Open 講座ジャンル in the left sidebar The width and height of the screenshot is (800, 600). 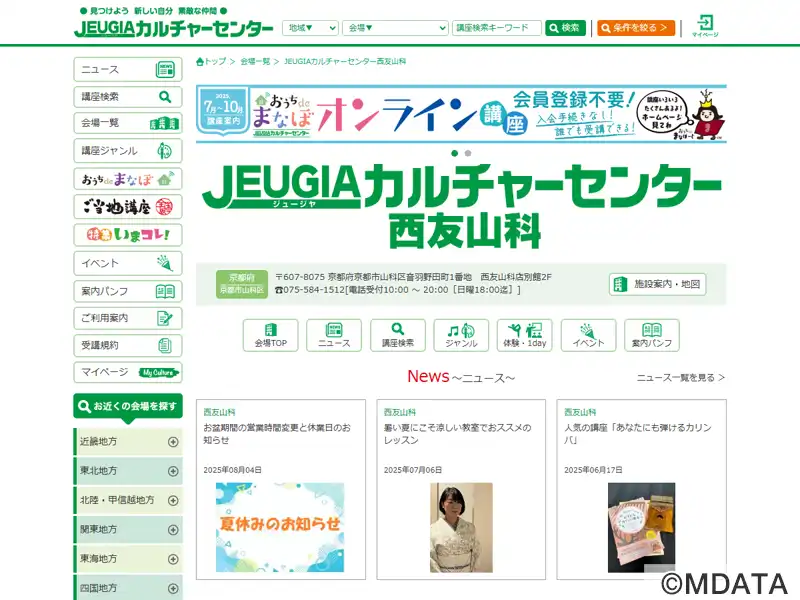click(128, 151)
